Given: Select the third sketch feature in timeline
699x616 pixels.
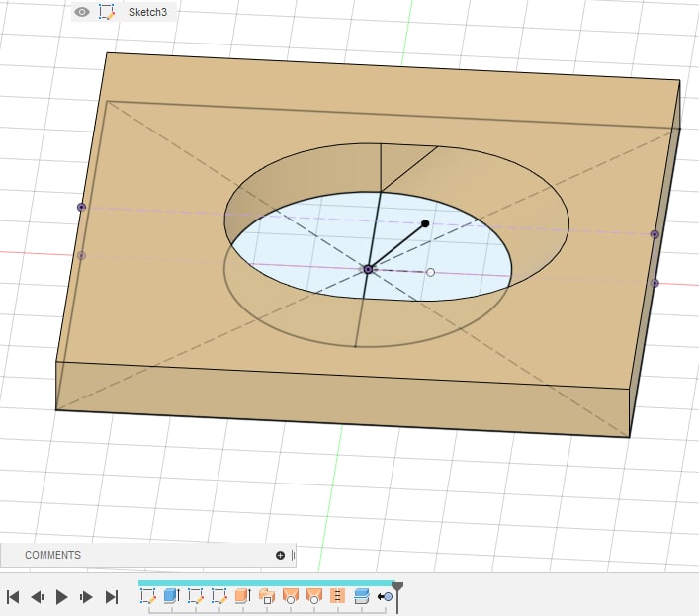Looking at the screenshot, I should coord(219,596).
